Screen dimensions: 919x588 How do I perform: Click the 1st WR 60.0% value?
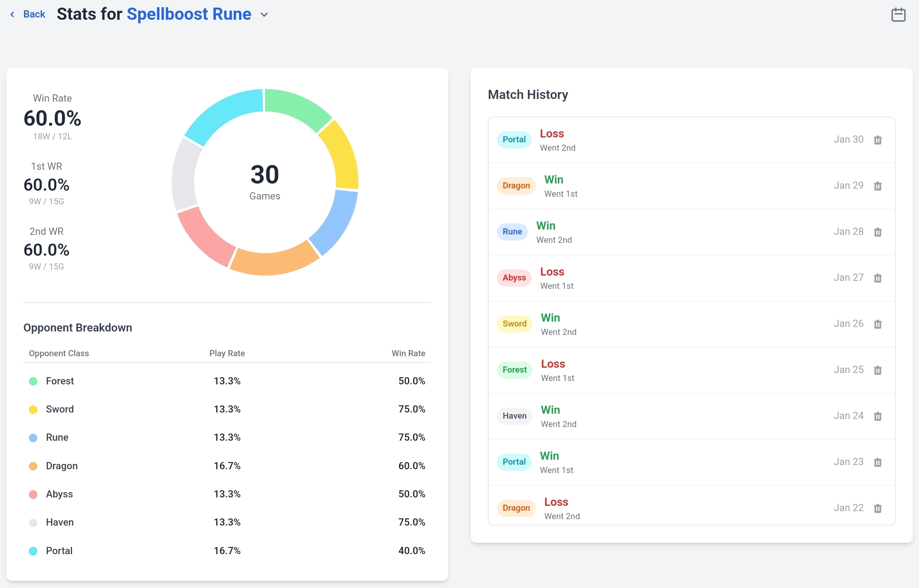pyautogui.click(x=46, y=185)
